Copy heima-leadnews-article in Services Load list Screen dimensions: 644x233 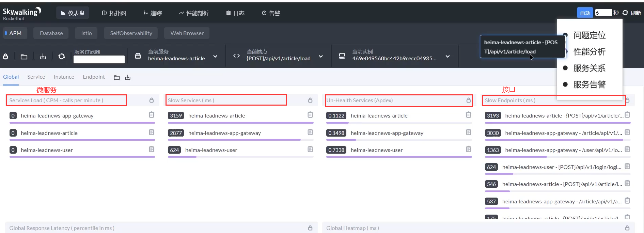pyautogui.click(x=152, y=132)
